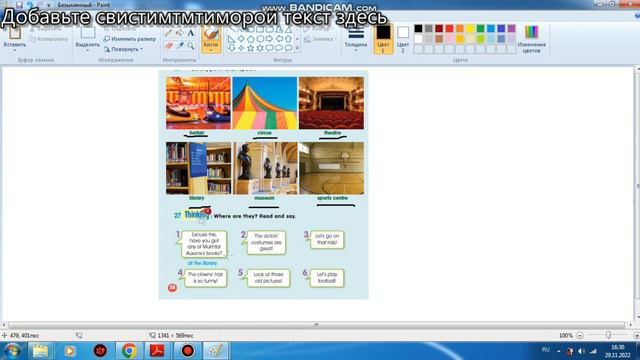640x360 pixels.
Task: Select the Color picker eyedropper tool
Action: click(x=180, y=46)
